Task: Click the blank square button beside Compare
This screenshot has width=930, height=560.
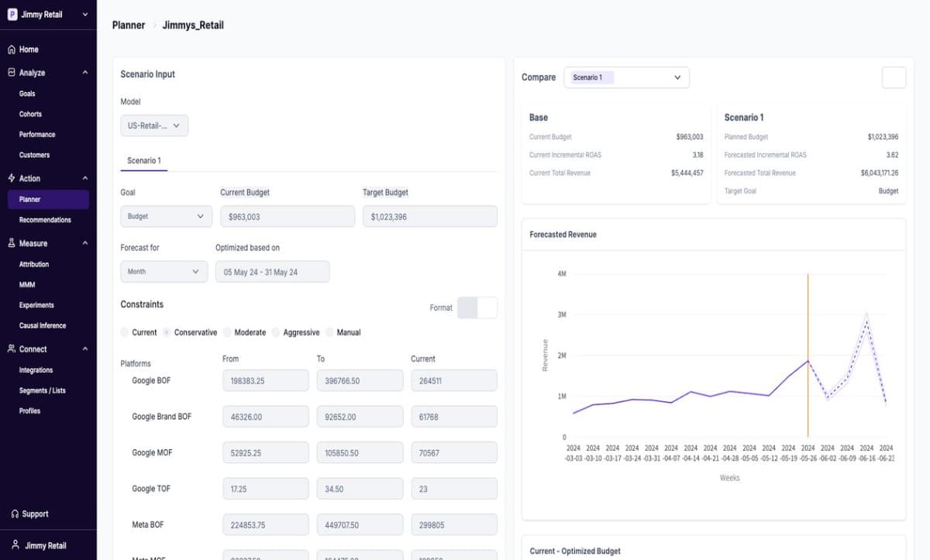Action: (x=894, y=77)
